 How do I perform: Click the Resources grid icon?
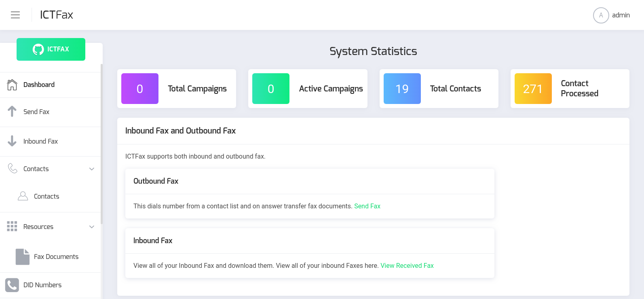[x=12, y=226]
